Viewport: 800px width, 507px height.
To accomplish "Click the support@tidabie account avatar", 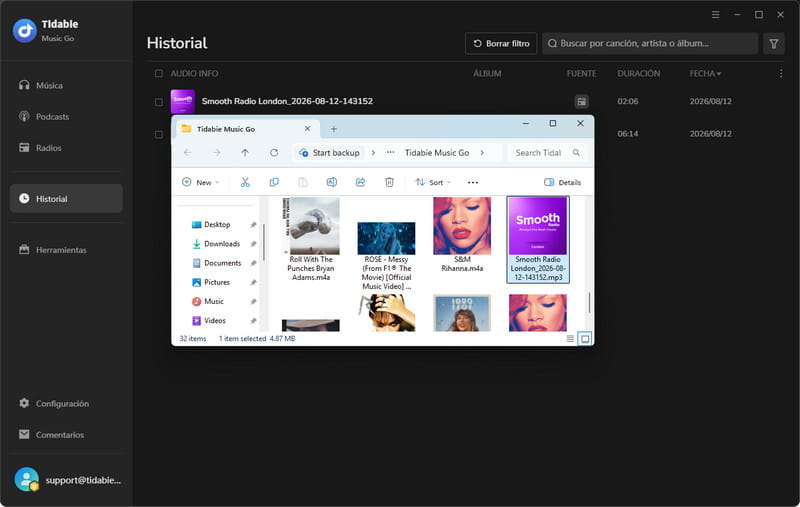I will coord(27,479).
